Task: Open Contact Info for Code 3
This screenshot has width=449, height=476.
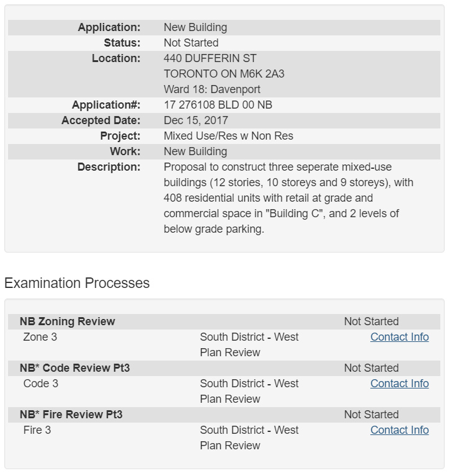Action: click(399, 384)
